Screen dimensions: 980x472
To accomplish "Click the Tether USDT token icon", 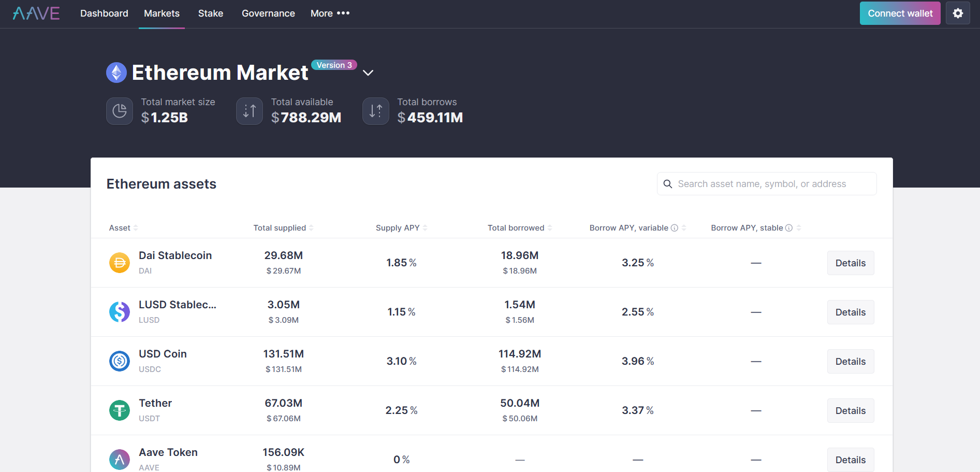I will [120, 410].
